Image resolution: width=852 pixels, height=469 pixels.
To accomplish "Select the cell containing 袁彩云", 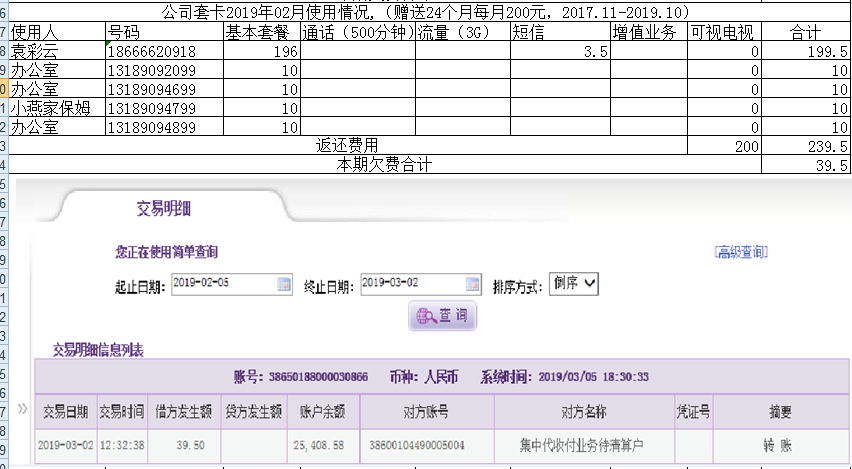I will (56, 51).
